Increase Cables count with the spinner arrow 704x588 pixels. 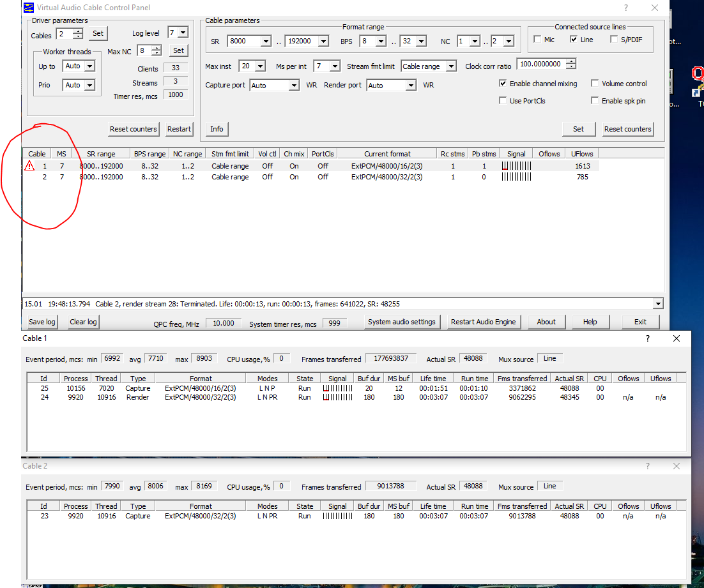click(x=78, y=31)
